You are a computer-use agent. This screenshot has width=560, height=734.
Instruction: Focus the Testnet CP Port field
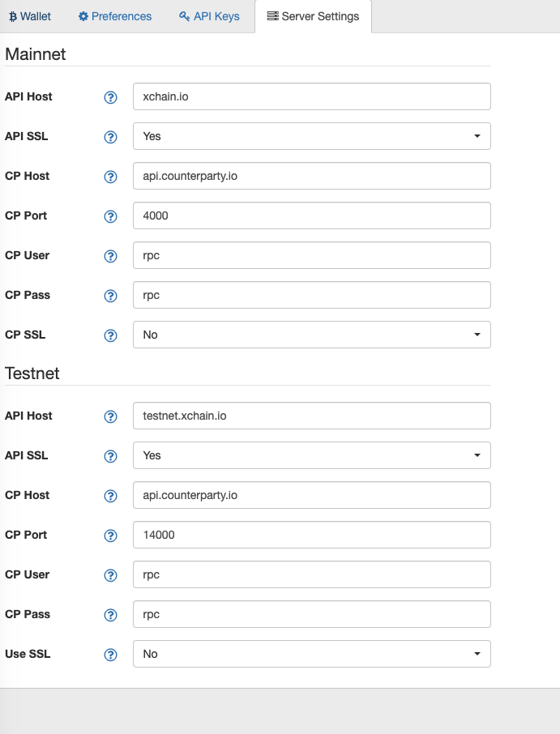point(312,535)
